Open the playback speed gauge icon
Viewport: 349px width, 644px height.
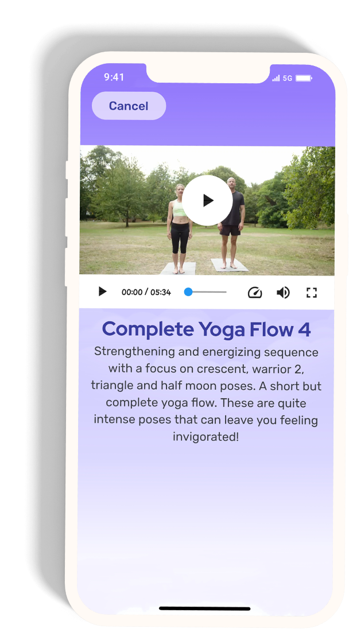click(x=254, y=292)
